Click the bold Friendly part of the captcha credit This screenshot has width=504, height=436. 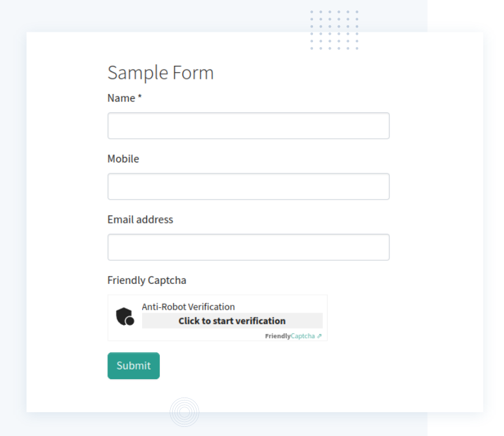(x=279, y=335)
